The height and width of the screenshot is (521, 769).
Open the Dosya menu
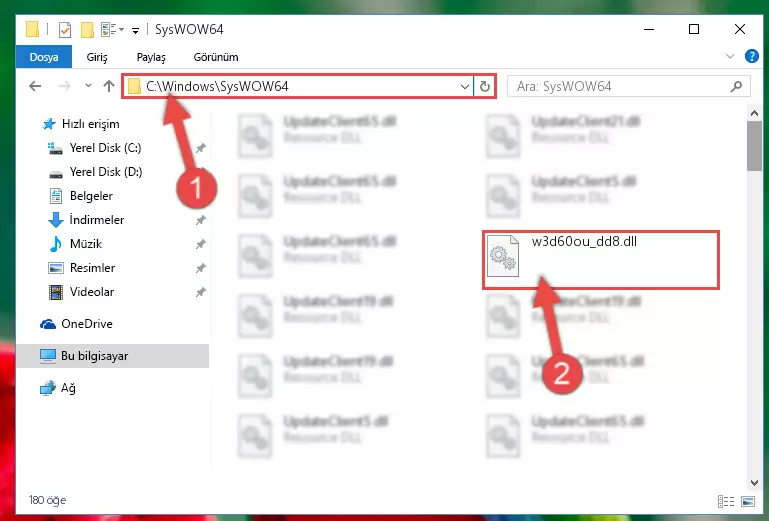click(x=44, y=57)
